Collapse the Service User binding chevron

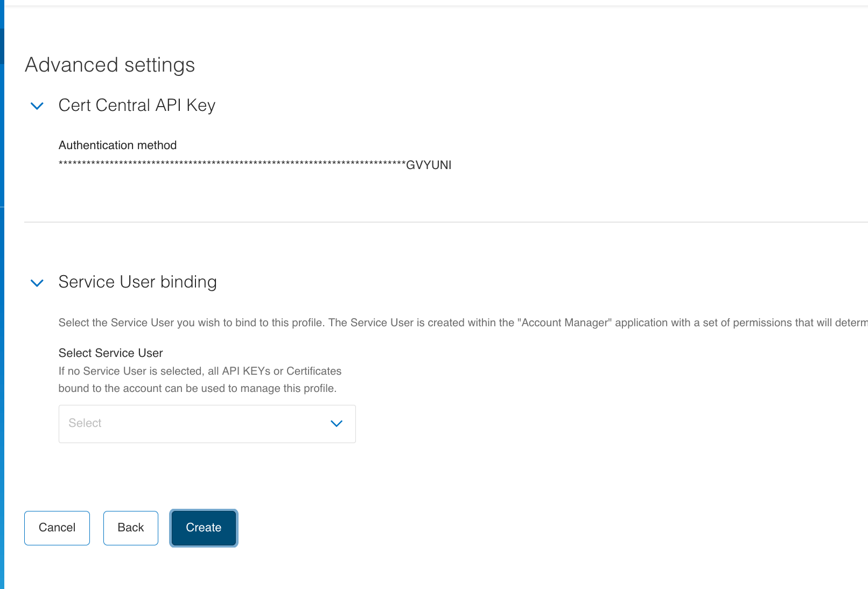point(37,283)
